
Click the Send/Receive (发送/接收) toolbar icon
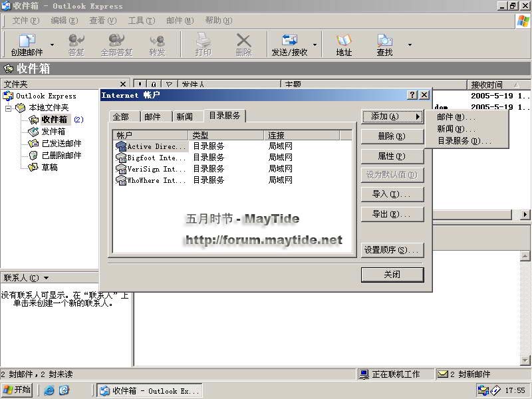click(x=289, y=45)
